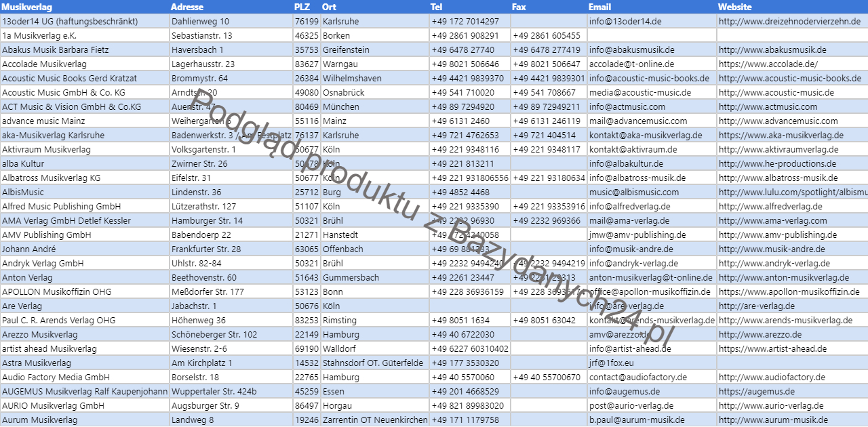Click Aktivraum Musikverlag name cell
The height and width of the screenshot is (427, 868).
(85, 149)
